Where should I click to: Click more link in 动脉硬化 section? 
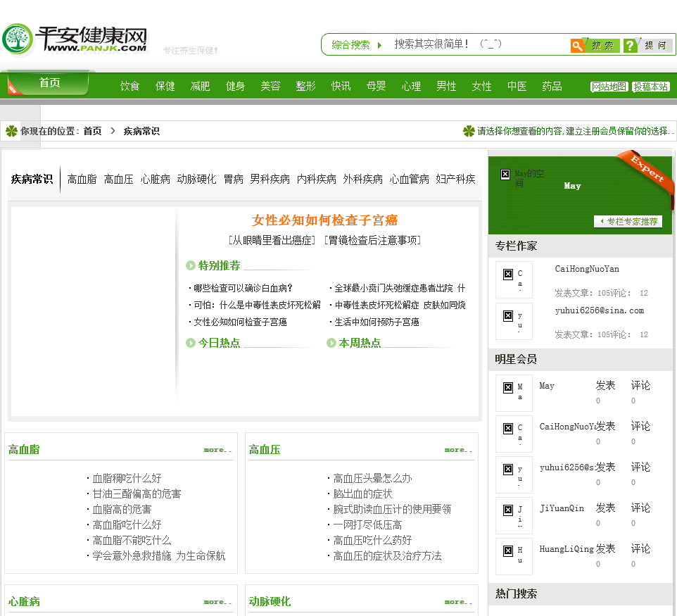tap(458, 602)
